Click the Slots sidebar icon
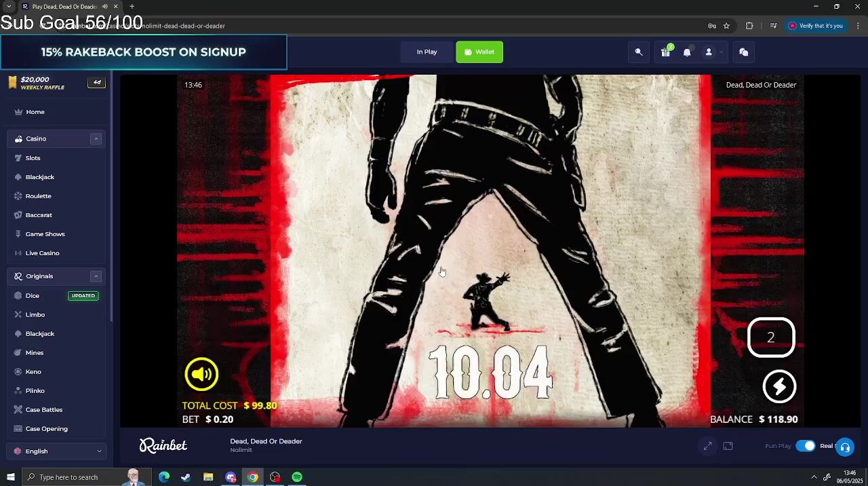This screenshot has height=486, width=868. [18, 158]
